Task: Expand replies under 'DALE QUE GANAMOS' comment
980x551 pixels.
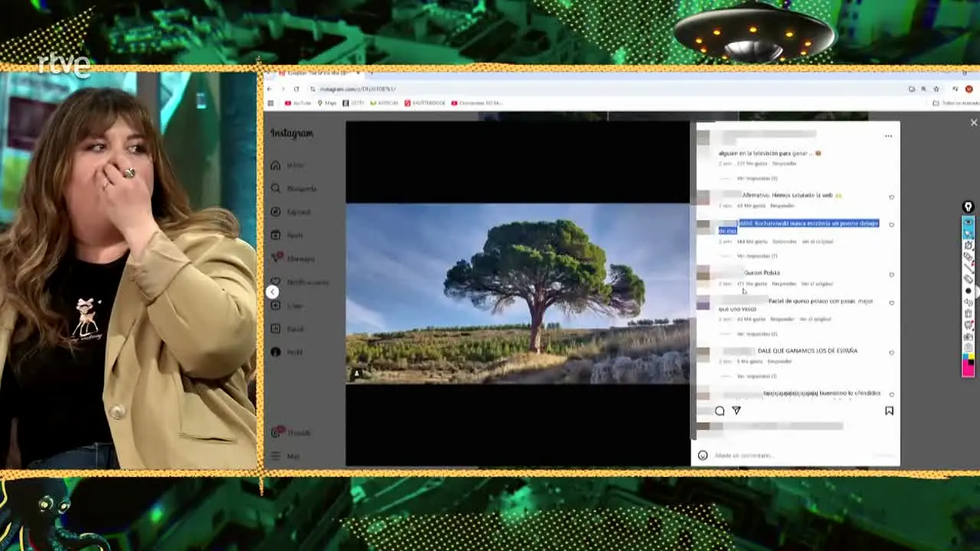Action: coord(756,377)
